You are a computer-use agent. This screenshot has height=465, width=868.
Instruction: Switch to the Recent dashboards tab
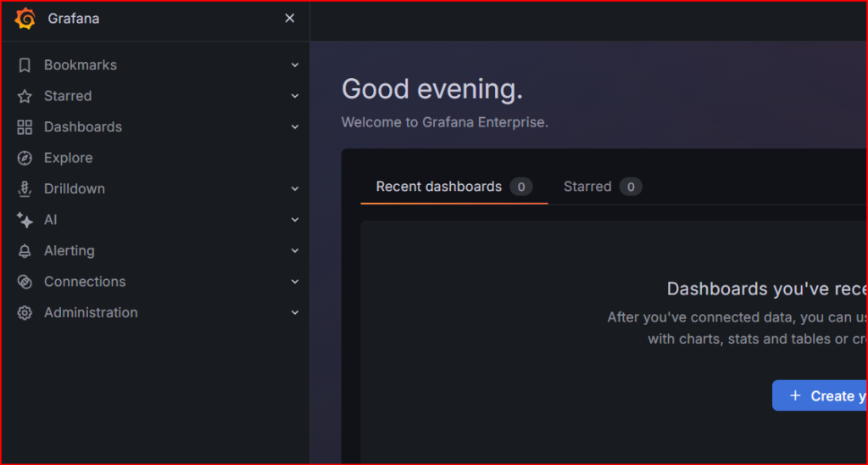click(x=454, y=187)
